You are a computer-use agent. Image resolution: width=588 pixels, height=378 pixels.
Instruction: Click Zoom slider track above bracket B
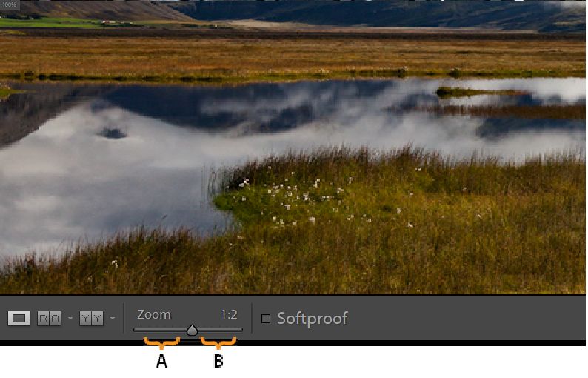click(x=218, y=330)
